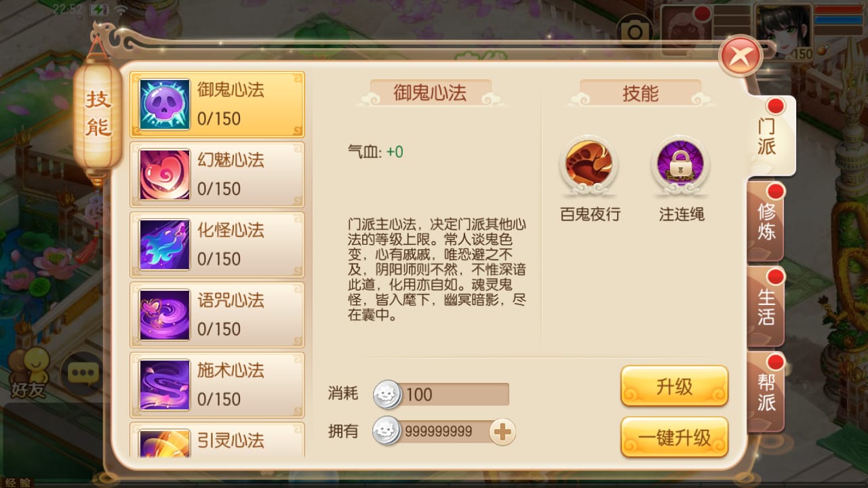Screen dimensions: 868x488
Task: Pick the 语咒心法 swirl icon
Action: [165, 315]
